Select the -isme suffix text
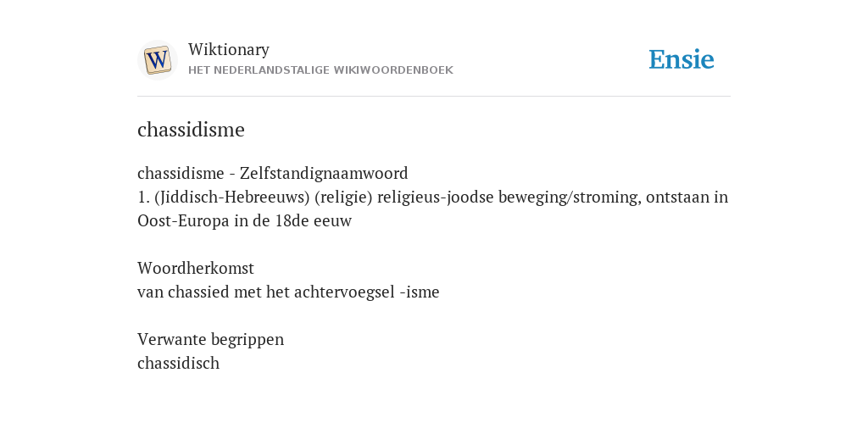 pos(419,292)
